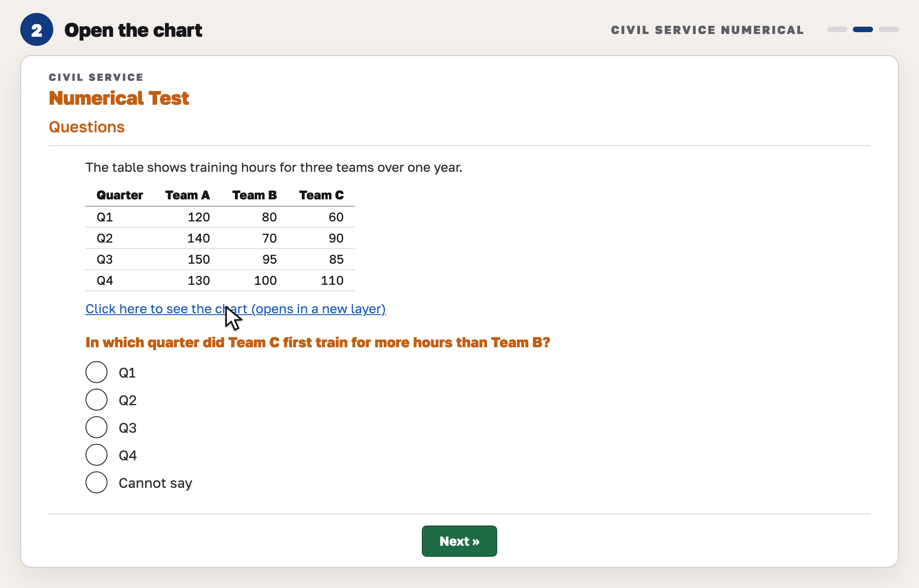Click the Team B value 80 in row Q1
The height and width of the screenshot is (588, 919).
pyautogui.click(x=269, y=217)
